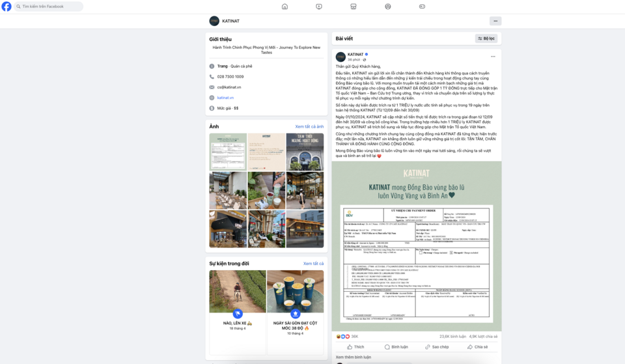Open the katinat.vn website link
The height and width of the screenshot is (364, 625).
(226, 98)
